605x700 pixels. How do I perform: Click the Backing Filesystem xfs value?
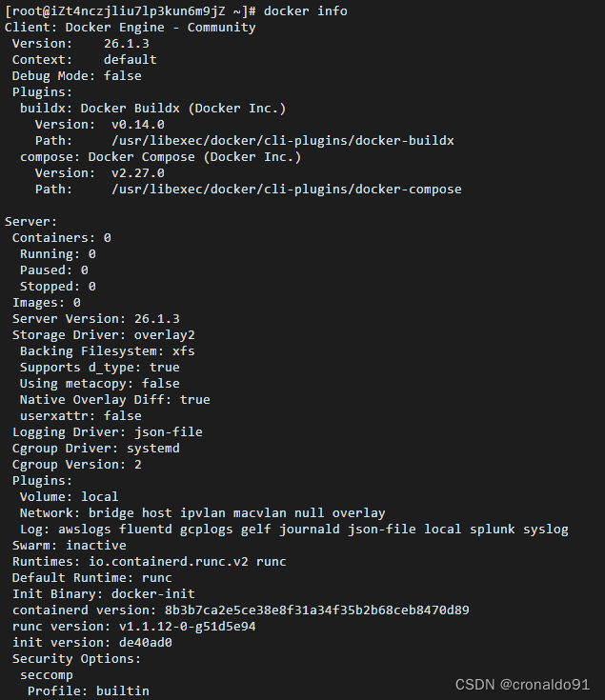[184, 351]
